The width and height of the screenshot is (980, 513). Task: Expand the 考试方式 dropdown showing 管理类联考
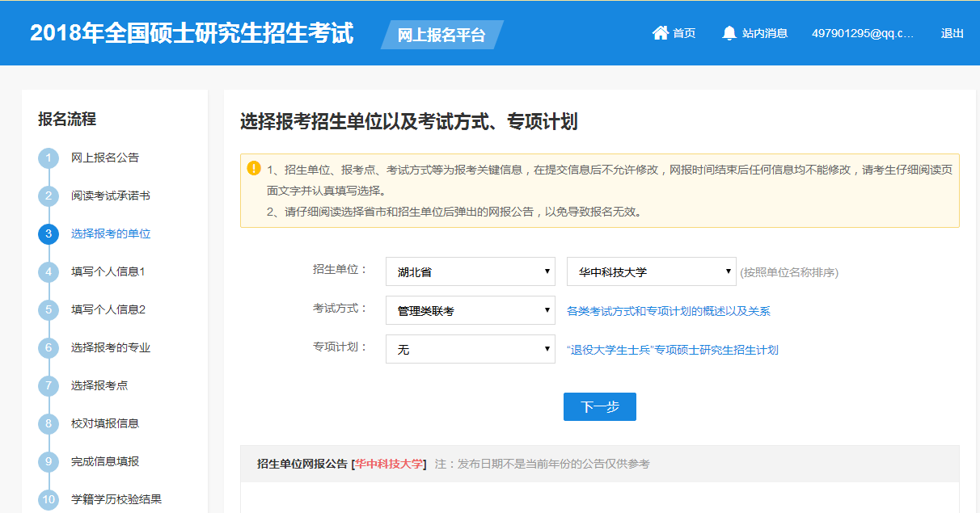470,311
